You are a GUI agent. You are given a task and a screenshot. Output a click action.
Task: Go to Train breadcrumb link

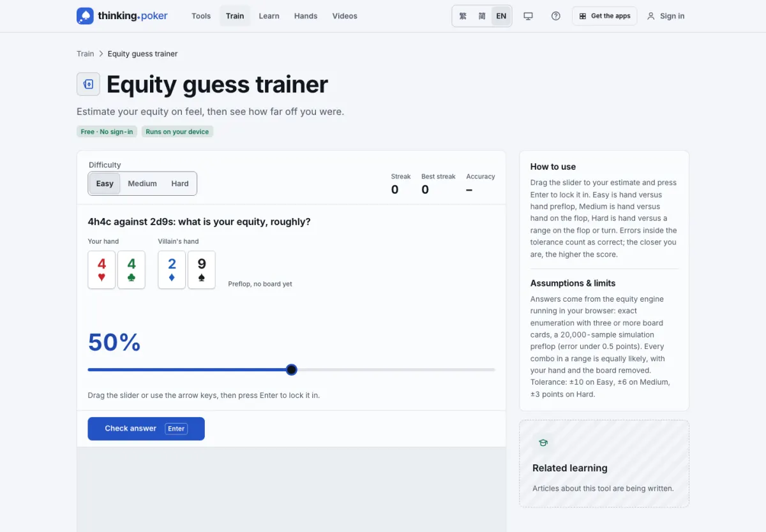[86, 54]
